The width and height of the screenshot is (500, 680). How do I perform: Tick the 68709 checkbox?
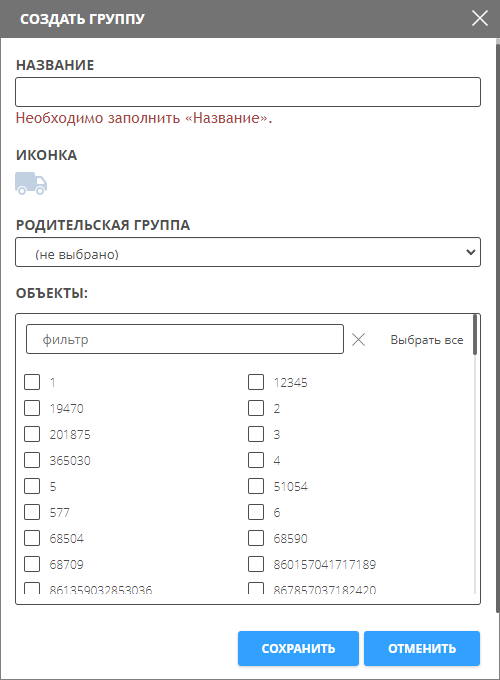(32, 564)
